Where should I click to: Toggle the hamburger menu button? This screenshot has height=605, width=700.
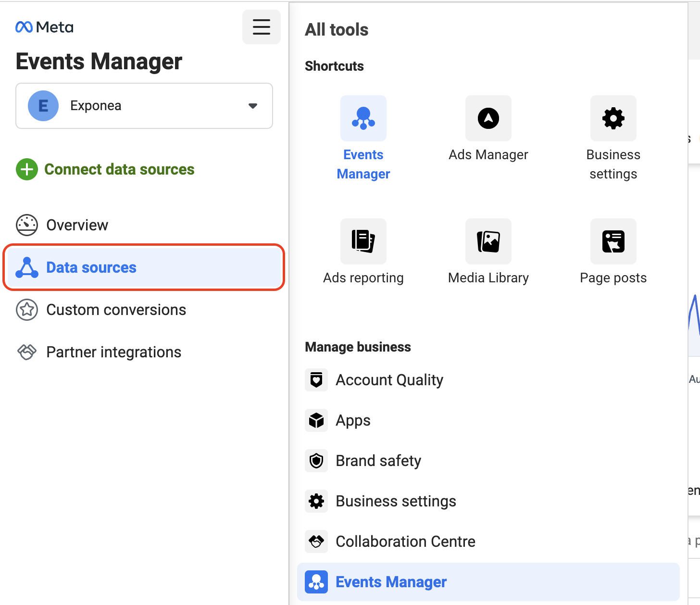(262, 27)
